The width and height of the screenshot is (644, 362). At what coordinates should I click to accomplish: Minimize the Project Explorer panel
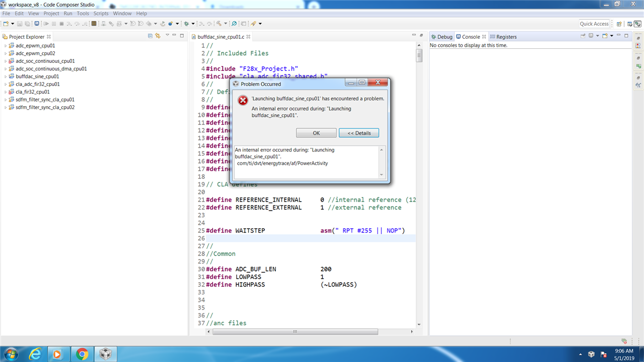(174, 36)
